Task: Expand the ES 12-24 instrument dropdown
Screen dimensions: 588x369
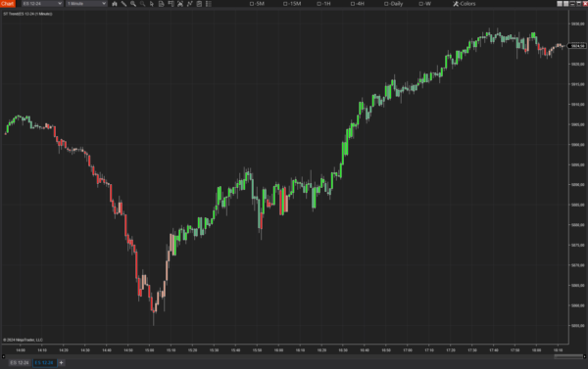Action: [42, 3]
